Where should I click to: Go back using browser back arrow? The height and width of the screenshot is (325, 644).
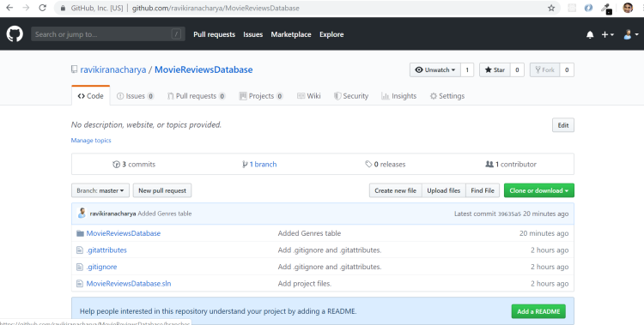point(9,8)
